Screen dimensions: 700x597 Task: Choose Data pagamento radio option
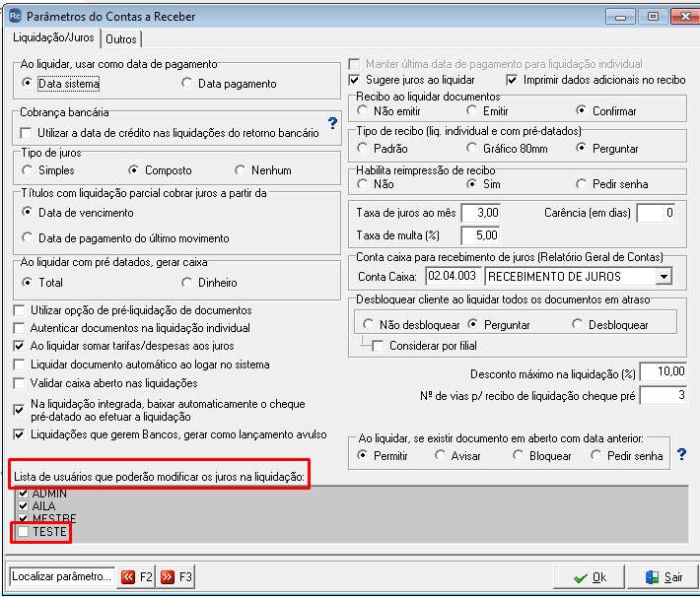(x=186, y=83)
